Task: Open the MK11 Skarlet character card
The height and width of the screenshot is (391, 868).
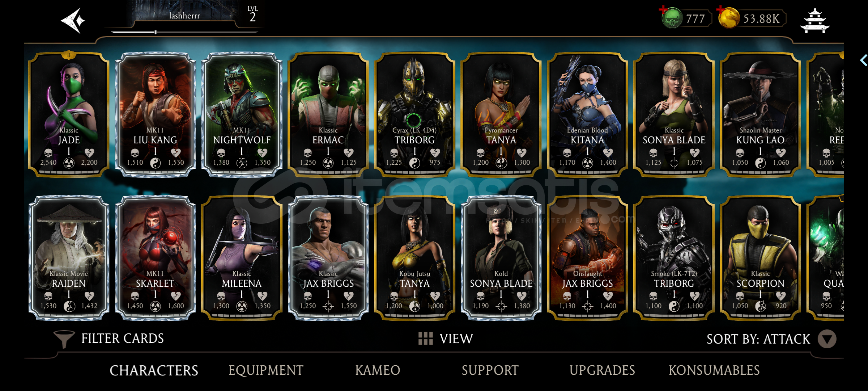Action: click(x=155, y=258)
